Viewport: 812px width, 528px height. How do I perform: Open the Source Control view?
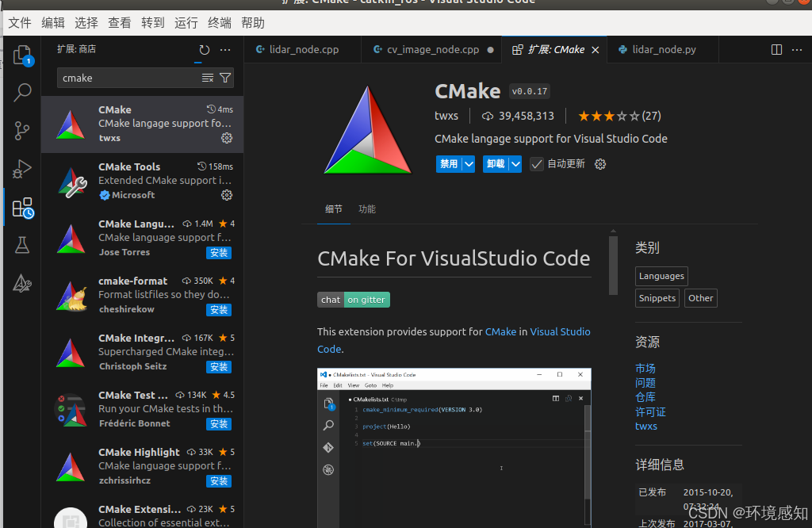[22, 131]
